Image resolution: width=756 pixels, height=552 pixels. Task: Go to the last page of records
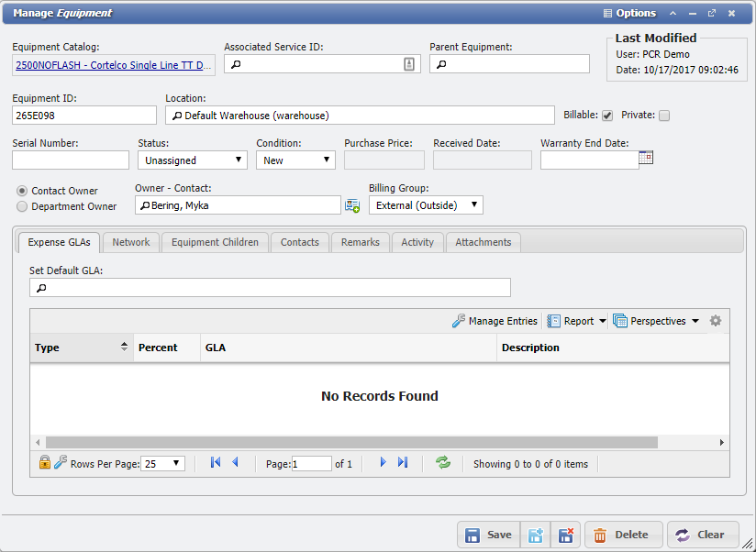point(403,463)
